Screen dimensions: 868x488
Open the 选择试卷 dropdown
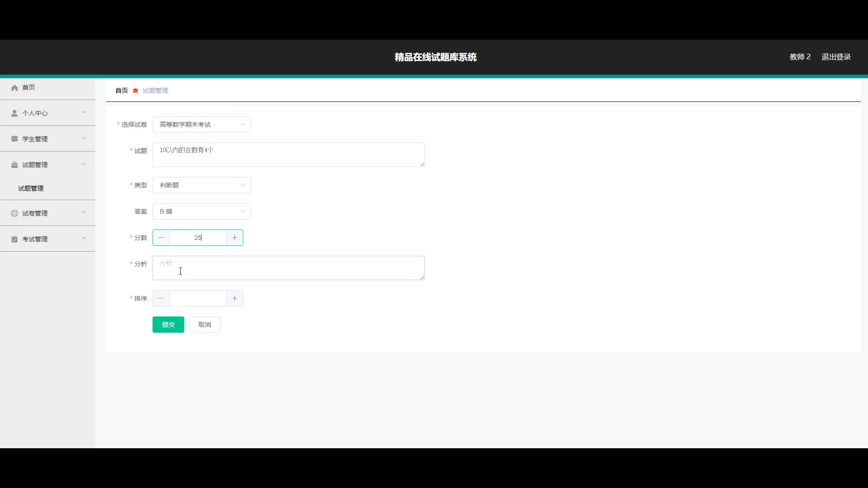click(202, 125)
